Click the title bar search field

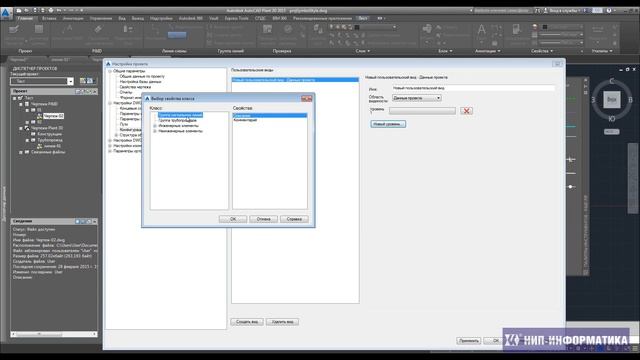502,11
